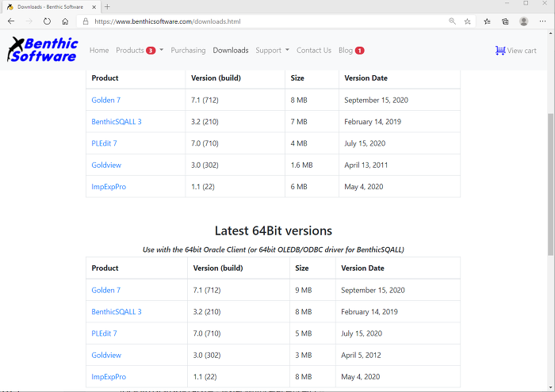Click the View cart link
Screen dimensions: 555x392
pos(522,51)
